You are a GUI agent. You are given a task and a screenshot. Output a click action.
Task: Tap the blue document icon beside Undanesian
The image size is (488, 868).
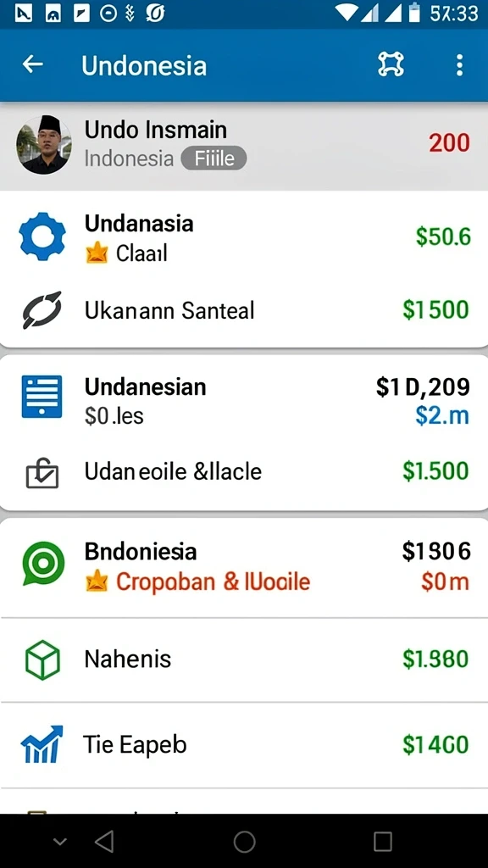(x=42, y=397)
